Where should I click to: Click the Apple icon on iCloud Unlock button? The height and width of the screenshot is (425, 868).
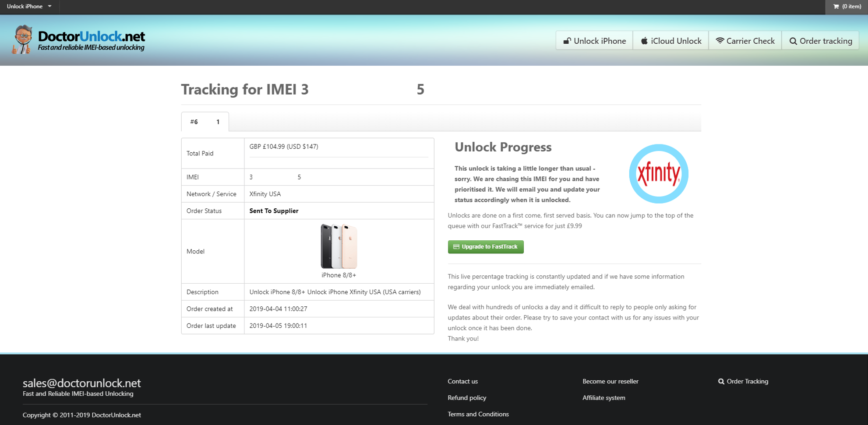point(644,41)
